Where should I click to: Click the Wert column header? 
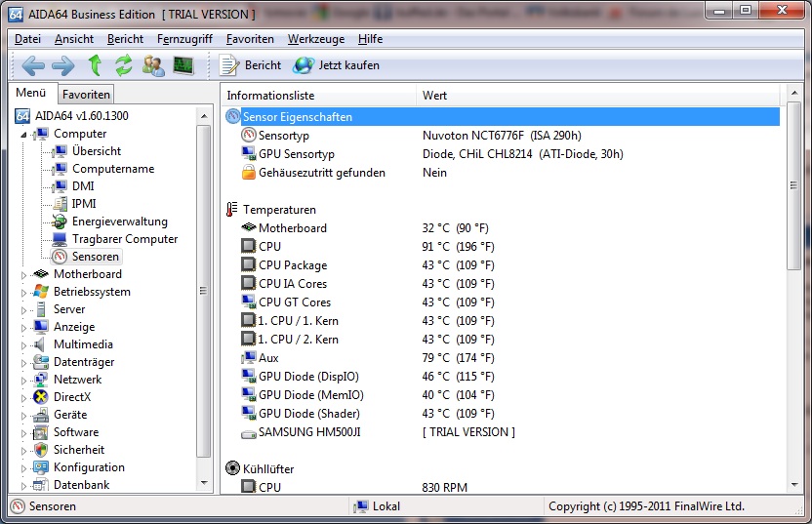[599, 96]
